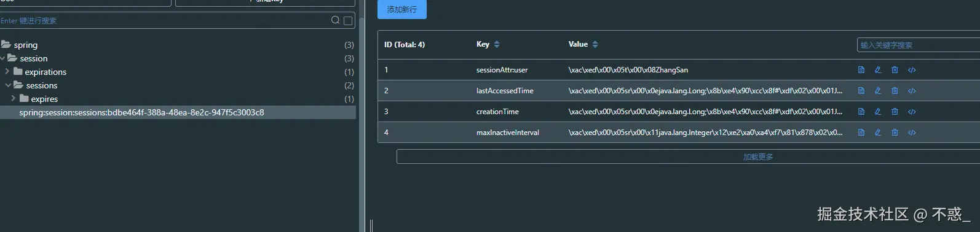Show command code for lastAccessedTime row
Image resolution: width=980 pixels, height=232 pixels.
tap(912, 91)
